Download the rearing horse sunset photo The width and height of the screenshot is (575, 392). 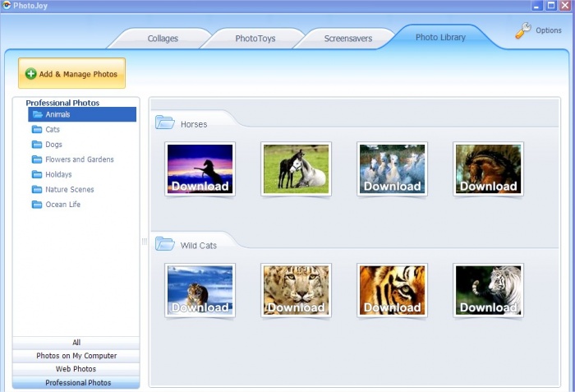pyautogui.click(x=200, y=168)
